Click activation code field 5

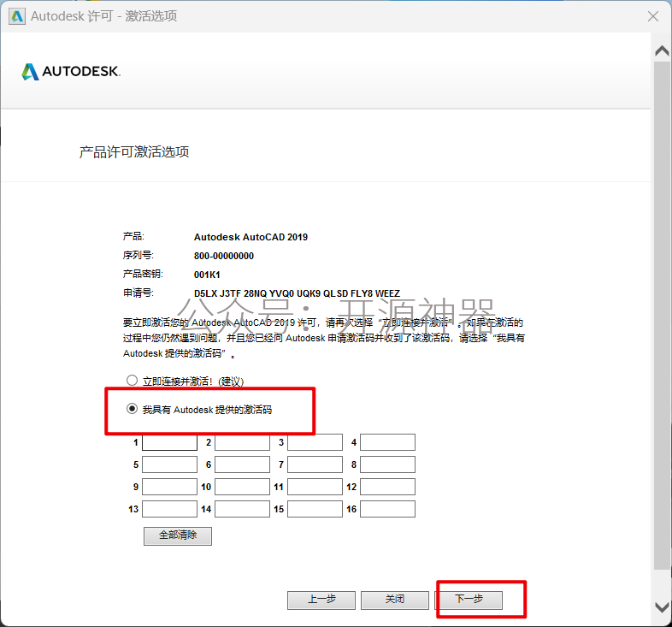[170, 464]
